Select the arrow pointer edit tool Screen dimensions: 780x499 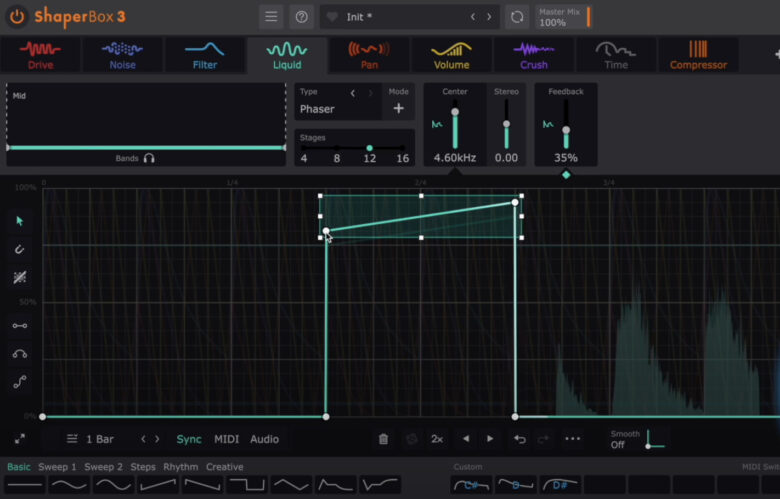click(x=20, y=221)
